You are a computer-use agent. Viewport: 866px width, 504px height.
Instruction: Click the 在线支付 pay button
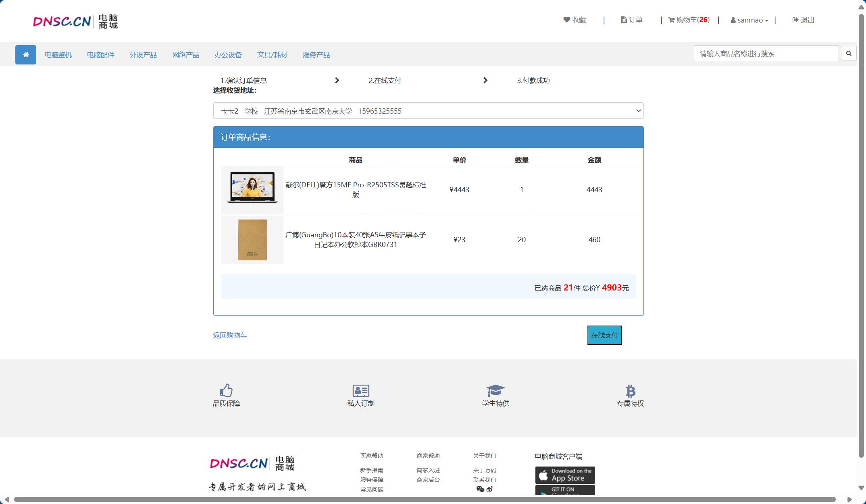point(604,335)
